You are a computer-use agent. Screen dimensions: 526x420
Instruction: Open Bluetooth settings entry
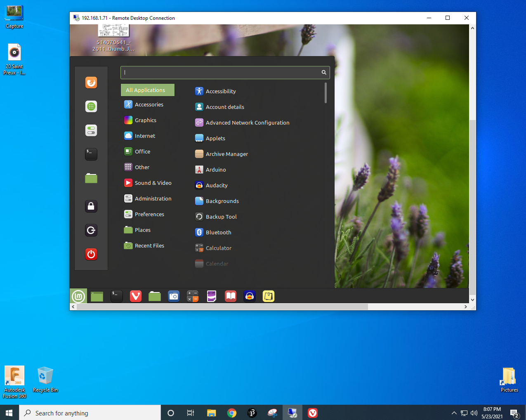(x=218, y=232)
